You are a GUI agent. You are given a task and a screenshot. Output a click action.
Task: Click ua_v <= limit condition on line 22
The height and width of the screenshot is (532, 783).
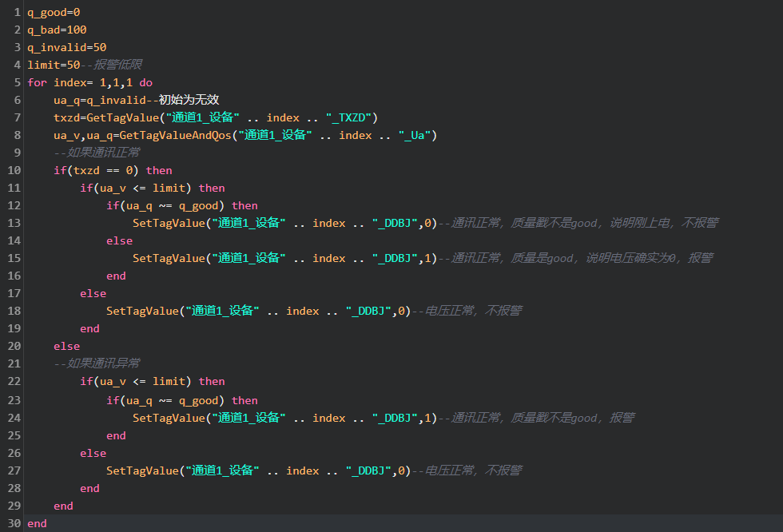click(142, 381)
